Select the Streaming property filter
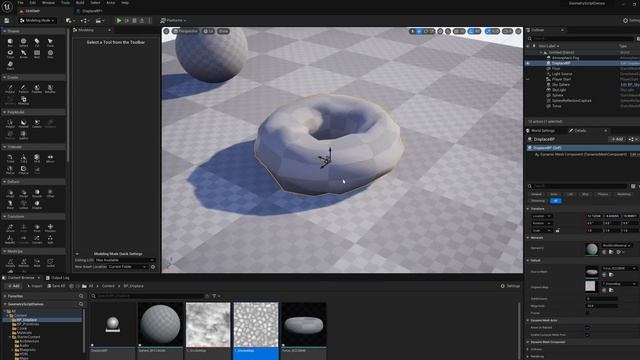This screenshot has width=640, height=360. (x=538, y=201)
